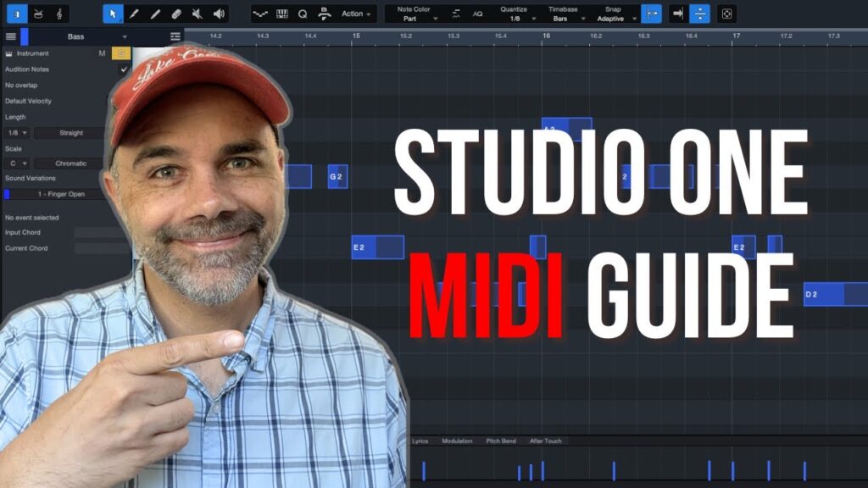The width and height of the screenshot is (868, 488).
Task: Switch to Score view treble clef
Action: [x=58, y=14]
